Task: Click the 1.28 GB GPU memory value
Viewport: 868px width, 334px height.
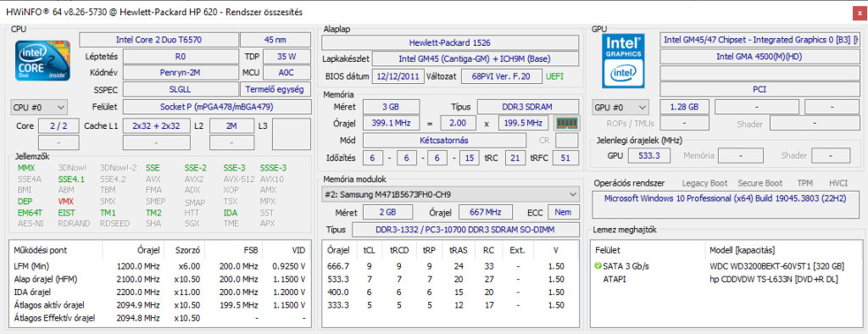Action: pos(684,107)
